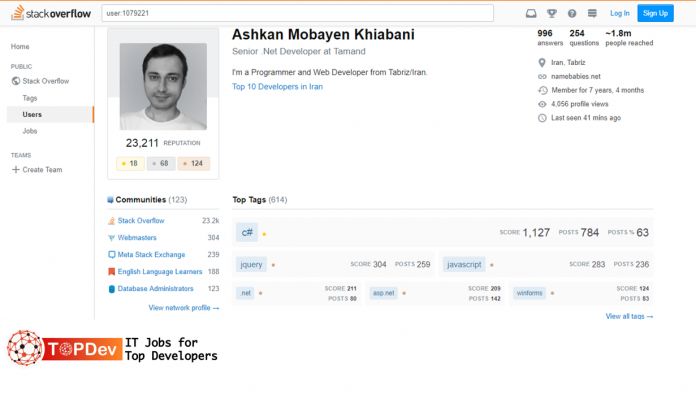
Task: Click the c# tag badge
Action: click(x=247, y=232)
